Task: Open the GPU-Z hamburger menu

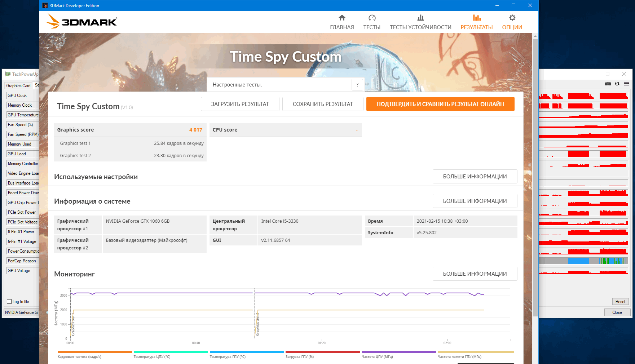Action: pyautogui.click(x=626, y=84)
